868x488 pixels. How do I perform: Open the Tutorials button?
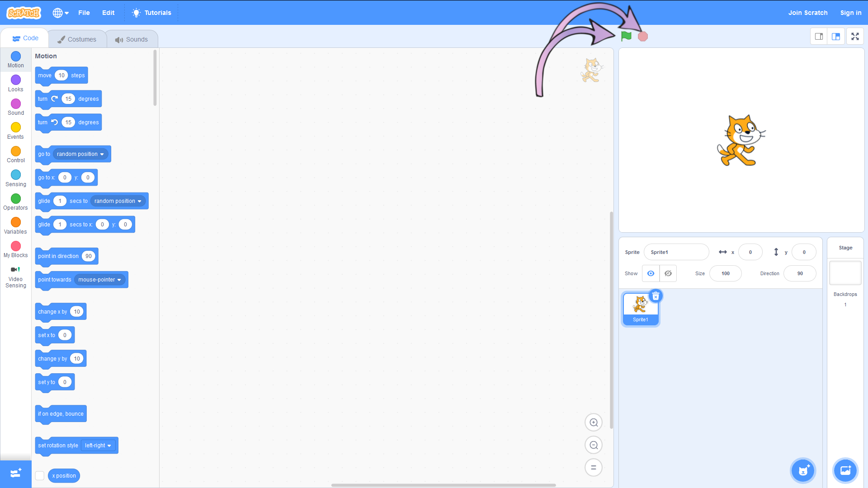click(x=151, y=13)
